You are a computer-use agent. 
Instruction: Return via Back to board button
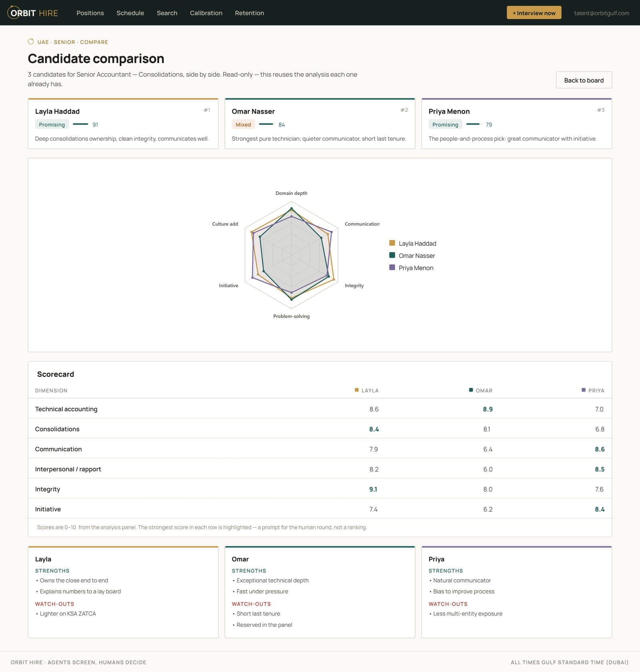(x=584, y=80)
